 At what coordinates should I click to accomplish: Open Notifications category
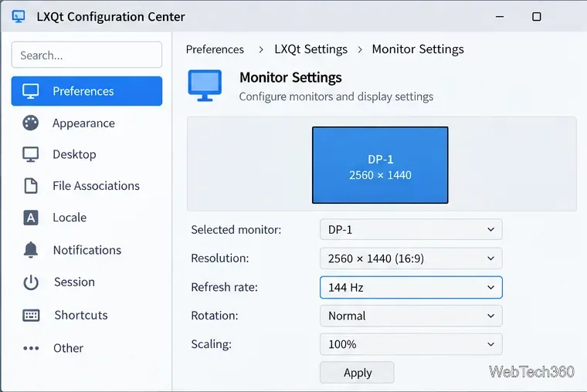87,250
